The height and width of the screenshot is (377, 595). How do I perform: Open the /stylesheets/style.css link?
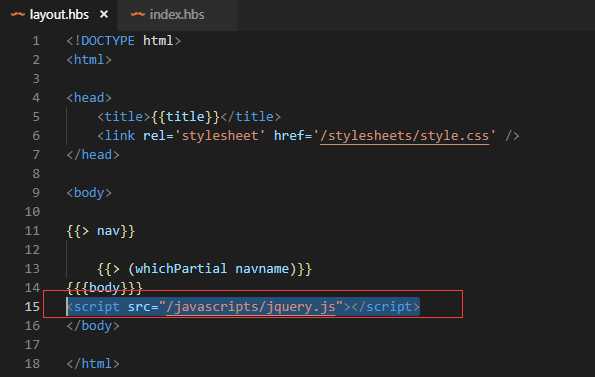[x=405, y=136]
